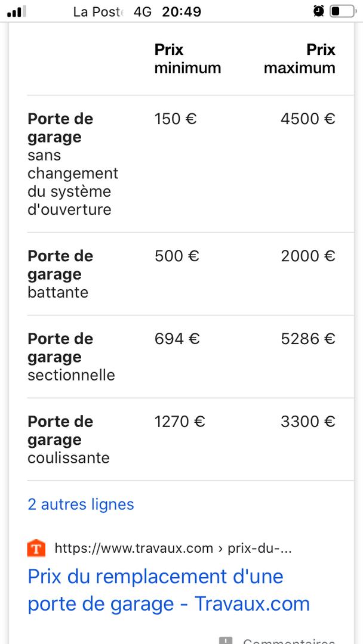The image size is (363, 644).
Task: Tap the Porte de garage coulissante row label
Action: click(69, 439)
